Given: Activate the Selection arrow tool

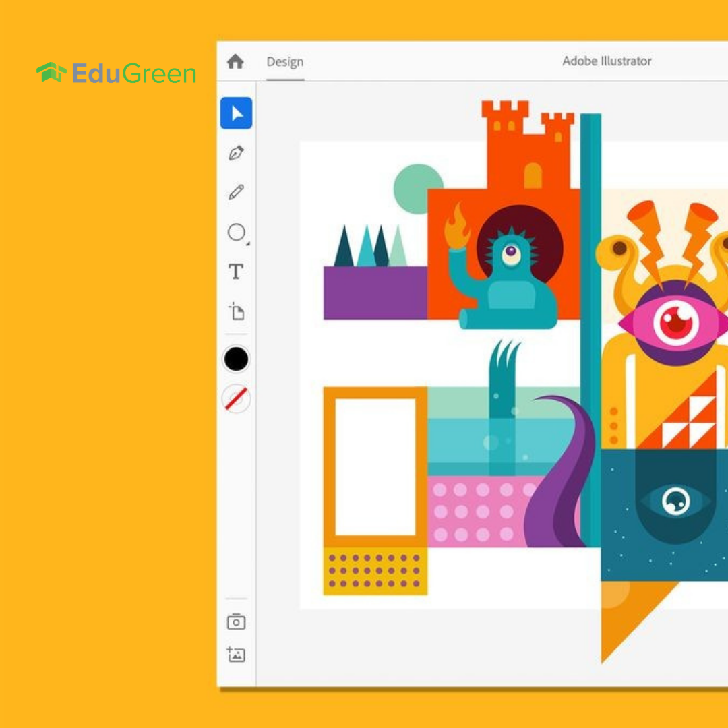Looking at the screenshot, I should (237, 113).
